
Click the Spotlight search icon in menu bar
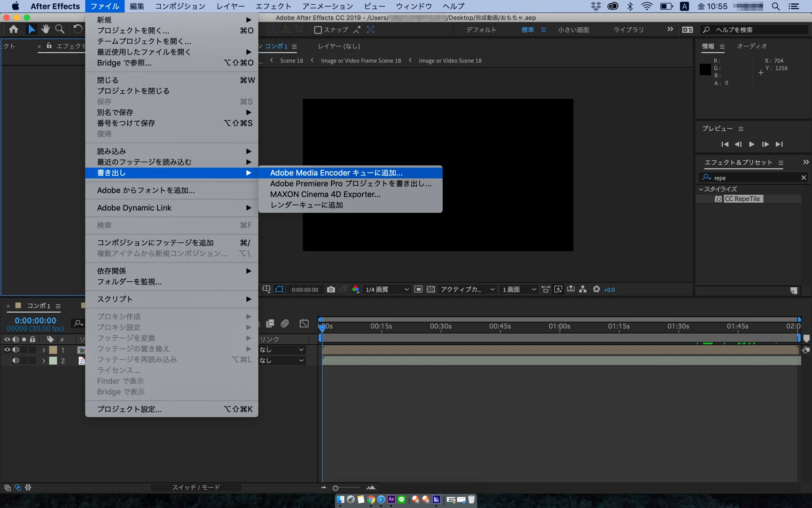tap(776, 6)
